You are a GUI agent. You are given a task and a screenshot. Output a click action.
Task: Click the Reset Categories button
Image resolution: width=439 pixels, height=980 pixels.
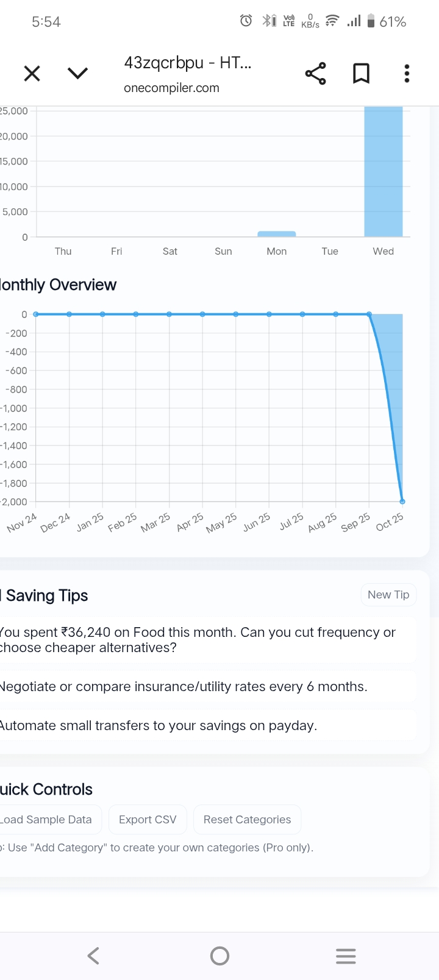pos(247,820)
